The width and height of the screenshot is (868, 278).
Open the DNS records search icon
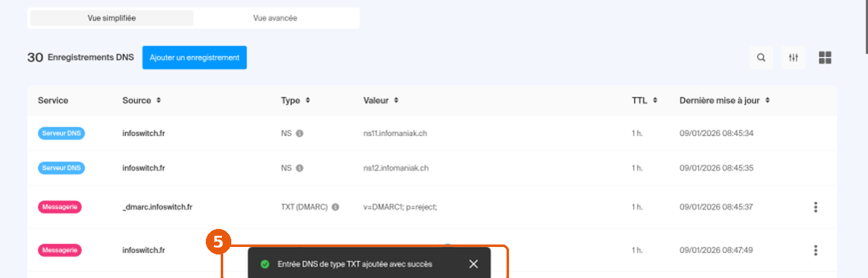[761, 58]
